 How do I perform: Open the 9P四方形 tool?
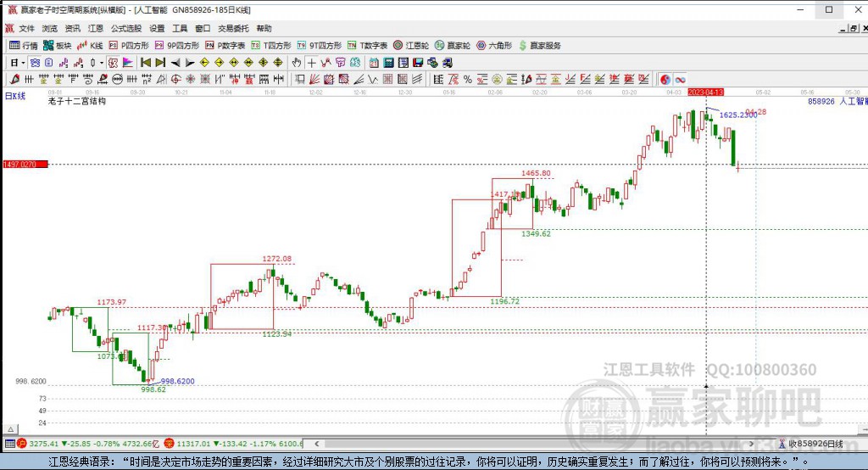click(177, 46)
